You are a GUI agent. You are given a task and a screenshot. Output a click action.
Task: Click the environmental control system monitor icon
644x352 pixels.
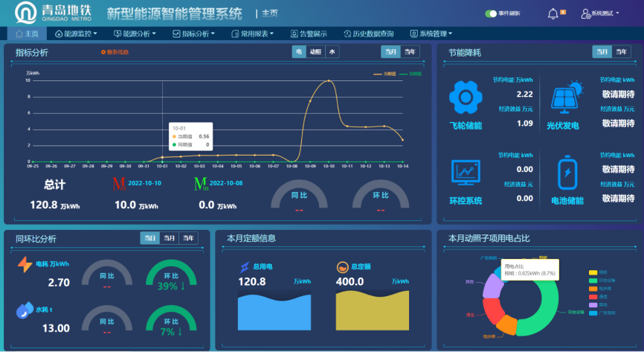[466, 173]
